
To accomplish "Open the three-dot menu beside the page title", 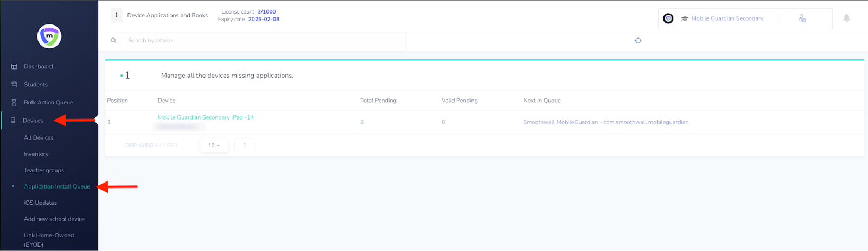I will click(x=117, y=15).
